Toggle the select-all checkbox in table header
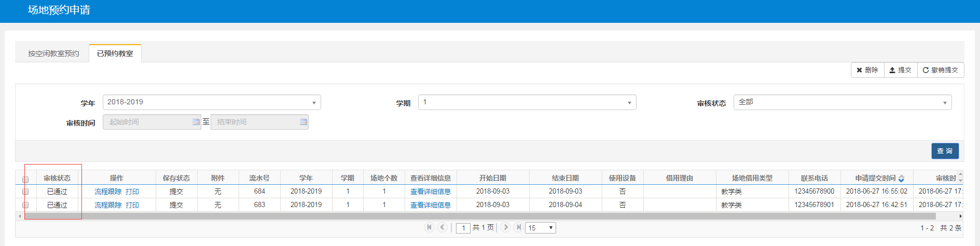 pos(25,179)
